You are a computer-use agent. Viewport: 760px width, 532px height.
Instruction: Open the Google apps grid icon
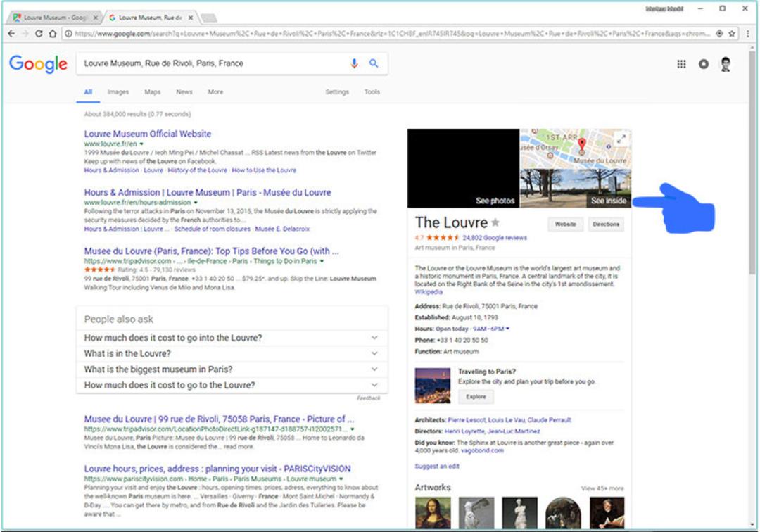(681, 64)
